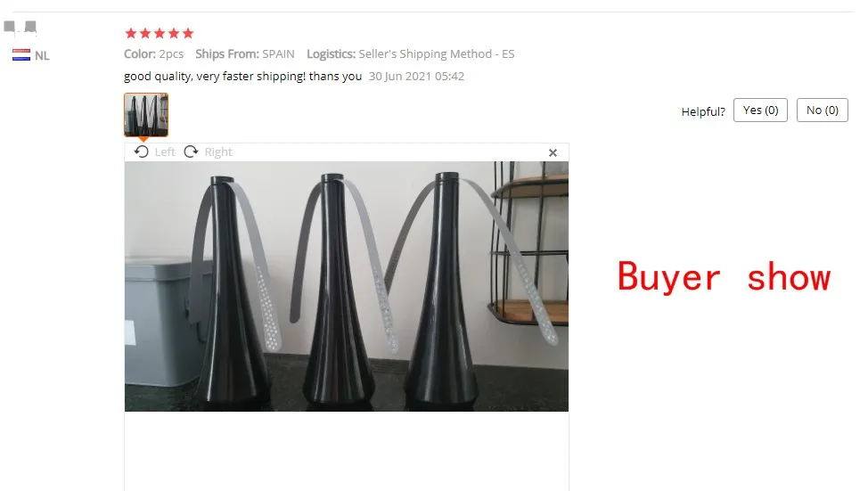Click the fifth red rating star
The height and width of the screenshot is (491, 868).
188,33
